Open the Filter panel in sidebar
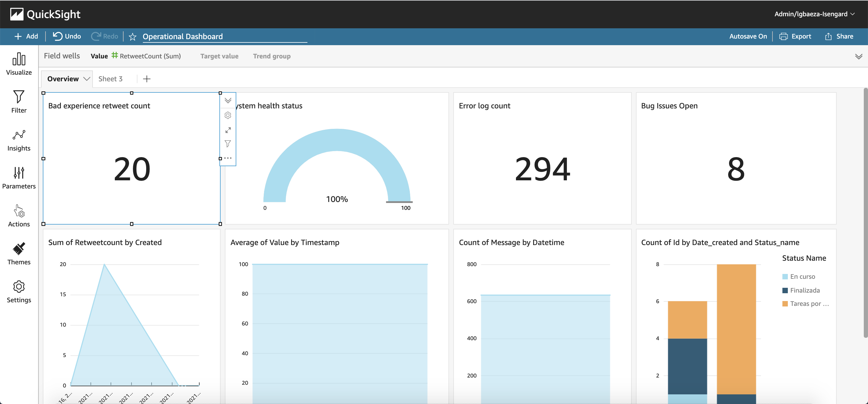This screenshot has width=868, height=404. [19, 102]
